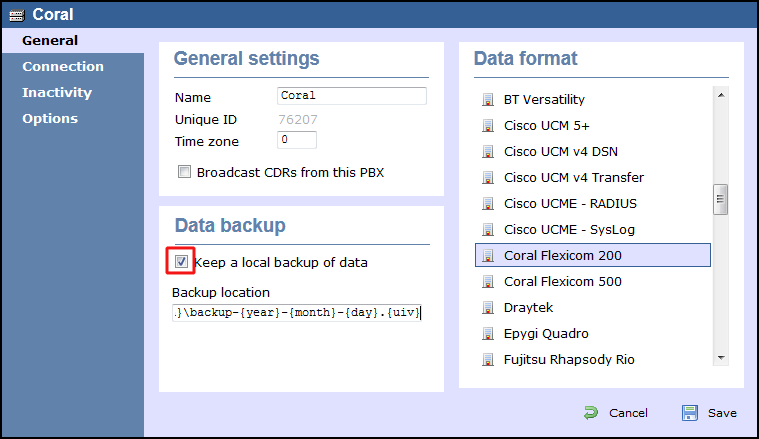Uncheck Keep a local backup of data

181,261
